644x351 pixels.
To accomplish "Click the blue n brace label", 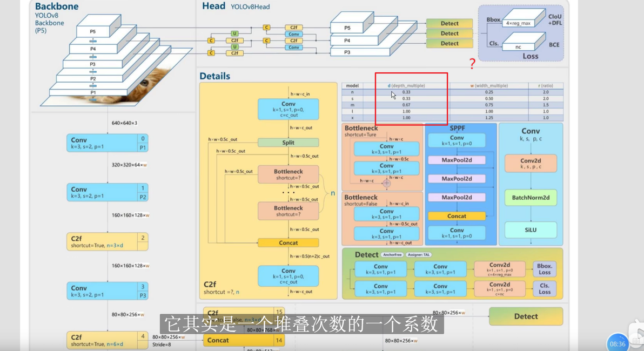I will click(x=333, y=193).
